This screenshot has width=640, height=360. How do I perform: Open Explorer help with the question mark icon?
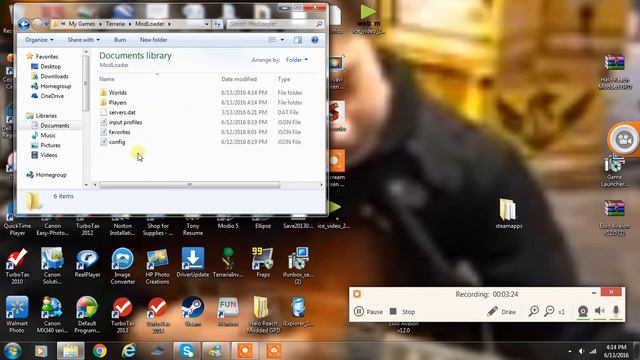pos(315,40)
